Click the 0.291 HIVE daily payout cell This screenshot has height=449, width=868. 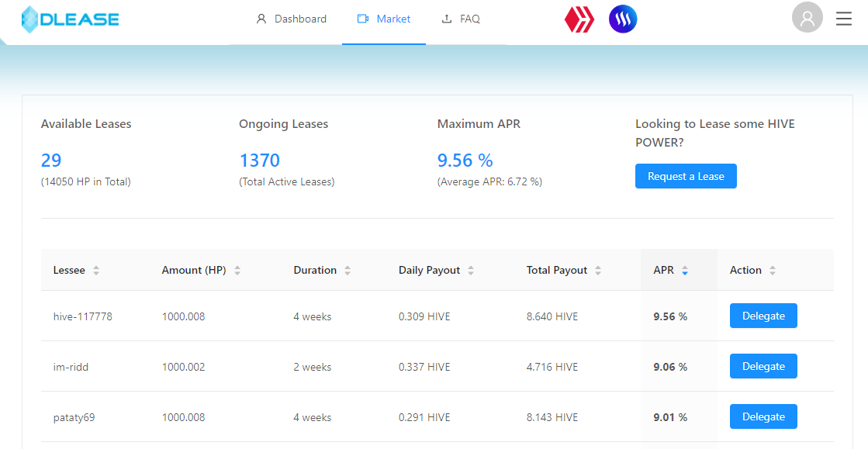click(x=424, y=417)
